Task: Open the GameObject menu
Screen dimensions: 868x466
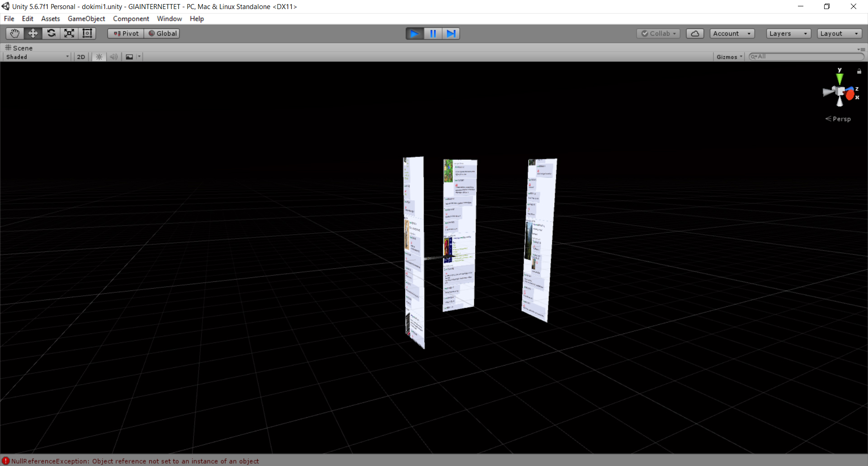Action: click(86, 19)
